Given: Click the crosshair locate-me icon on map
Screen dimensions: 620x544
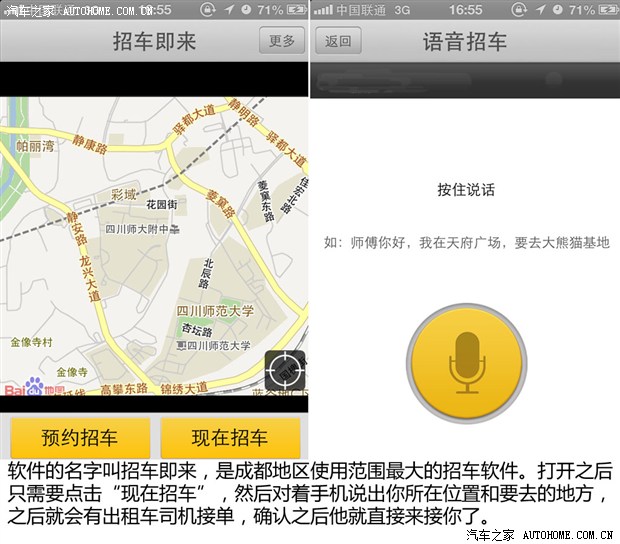Looking at the screenshot, I should pyautogui.click(x=285, y=371).
